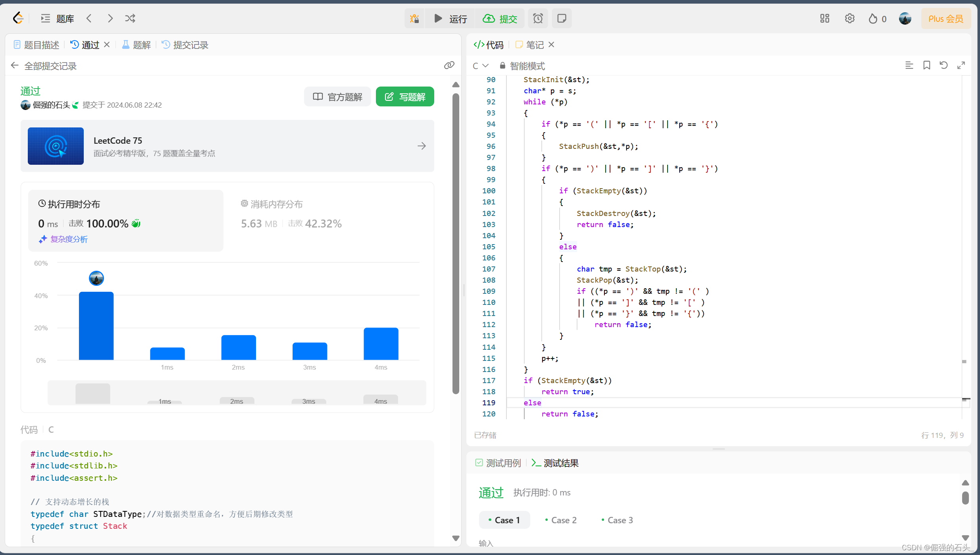Open the debug icon beside Run

point(414,18)
